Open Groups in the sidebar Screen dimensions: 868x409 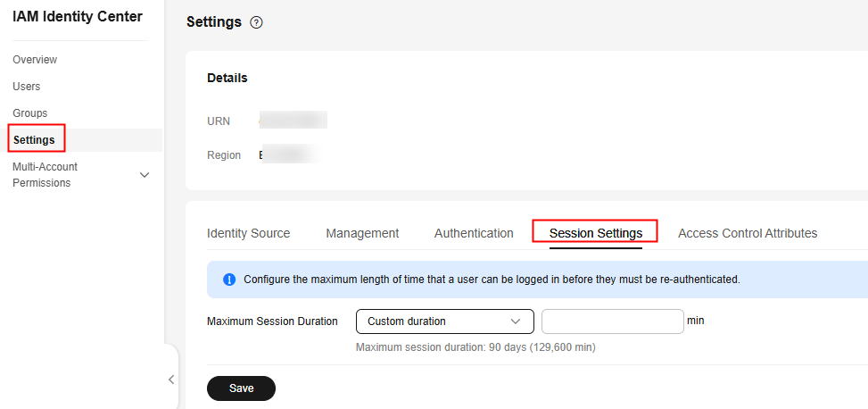point(30,113)
